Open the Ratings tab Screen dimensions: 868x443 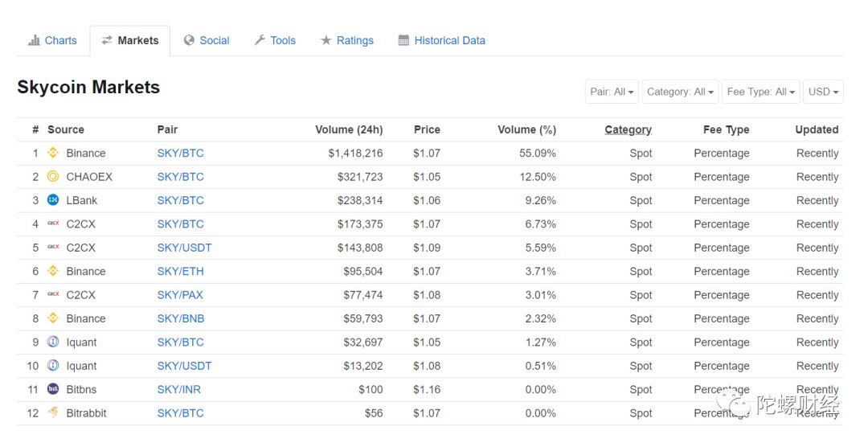tap(348, 40)
